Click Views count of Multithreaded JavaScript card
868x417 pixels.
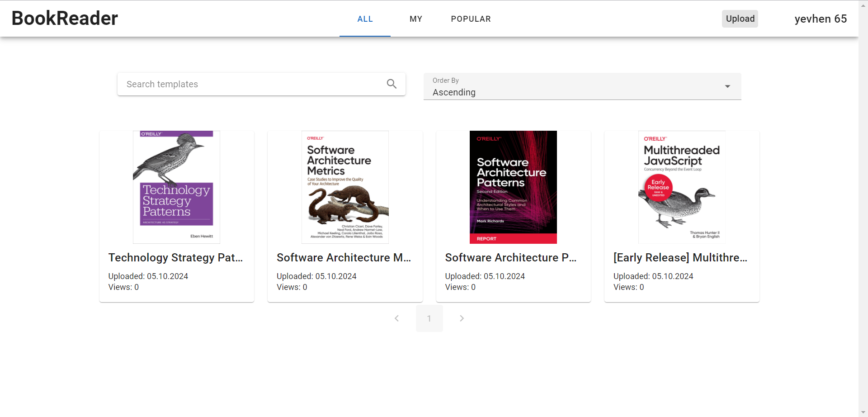coord(629,287)
